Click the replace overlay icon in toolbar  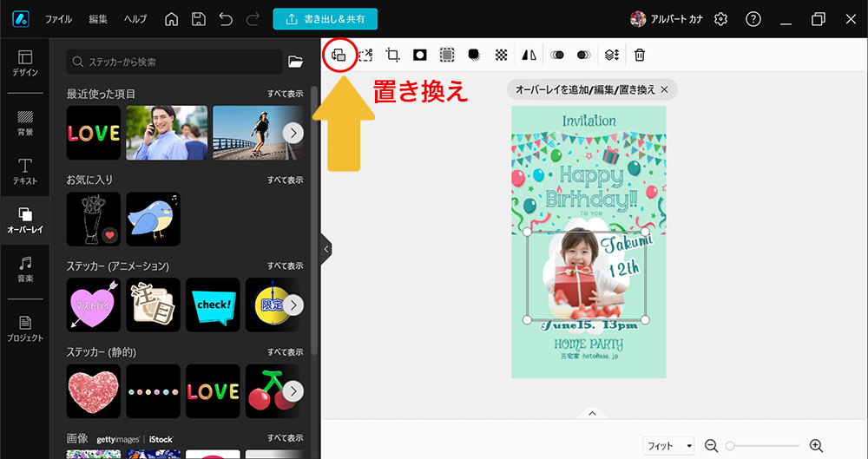(x=339, y=55)
